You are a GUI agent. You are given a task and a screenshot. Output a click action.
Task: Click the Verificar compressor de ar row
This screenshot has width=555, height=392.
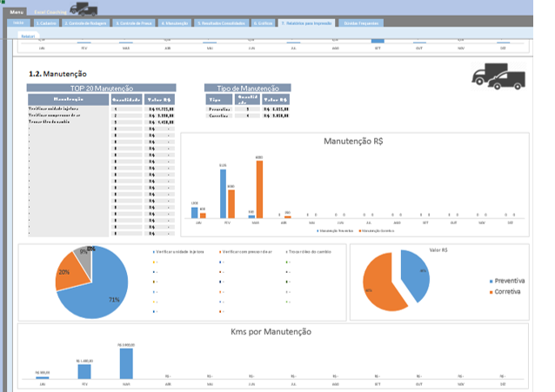point(101,116)
